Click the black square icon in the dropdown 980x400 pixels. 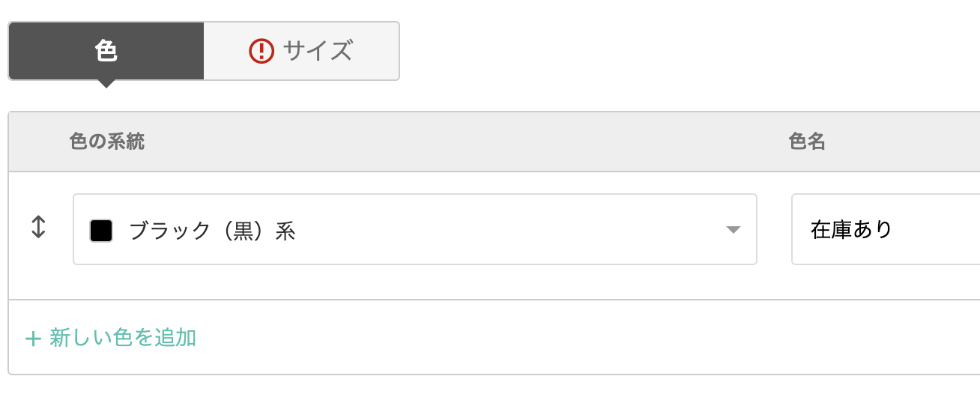pyautogui.click(x=101, y=231)
